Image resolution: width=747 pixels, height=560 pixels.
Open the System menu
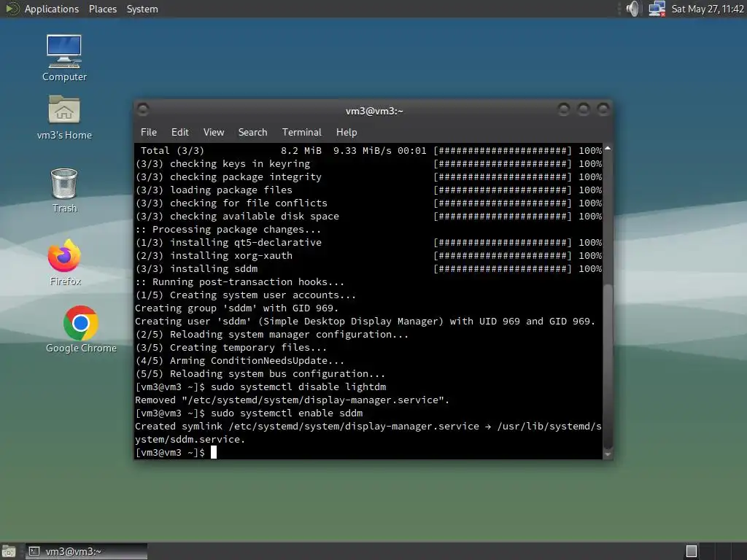click(142, 9)
